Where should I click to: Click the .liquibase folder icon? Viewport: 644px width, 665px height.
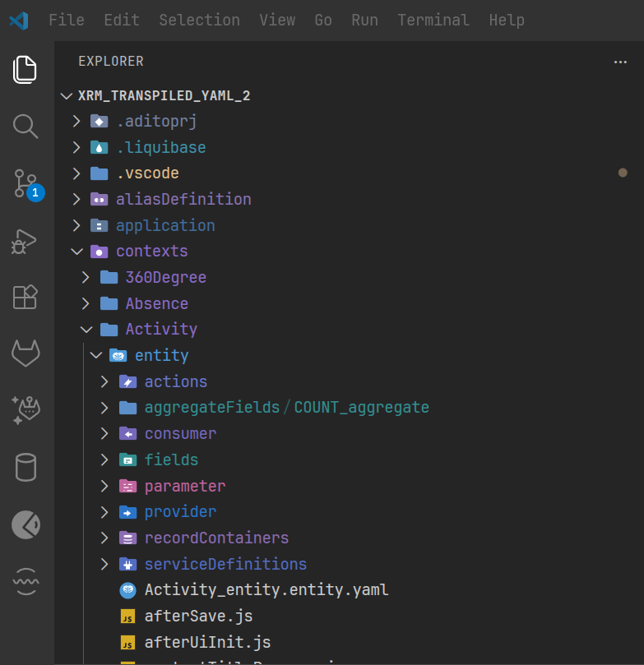pyautogui.click(x=100, y=148)
